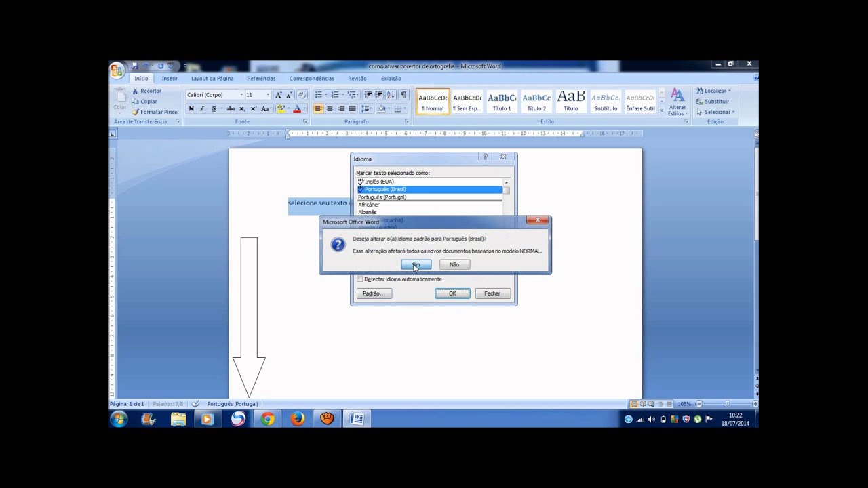The height and width of the screenshot is (488, 868).
Task: Click language list scrollbar up arrow
Action: [x=506, y=182]
